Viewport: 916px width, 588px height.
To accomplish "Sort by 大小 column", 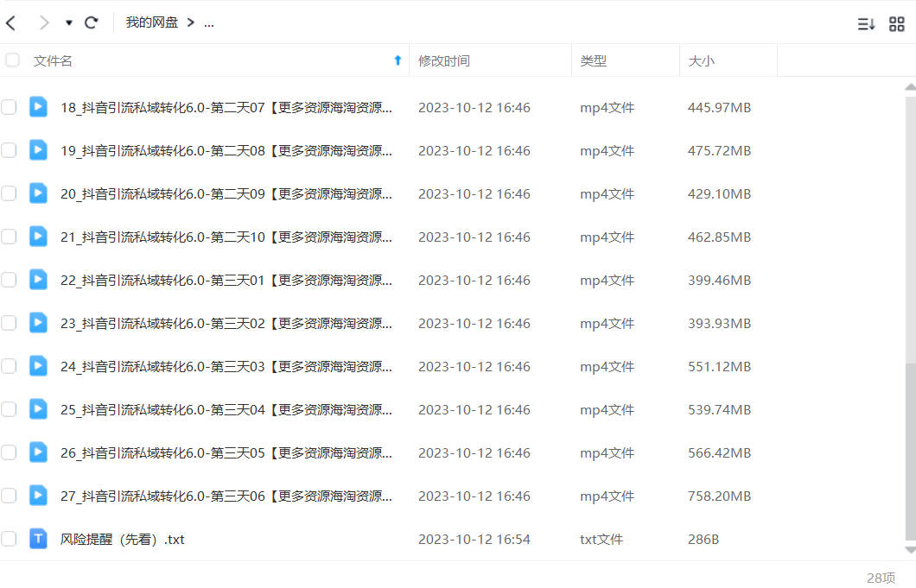I will coord(702,60).
